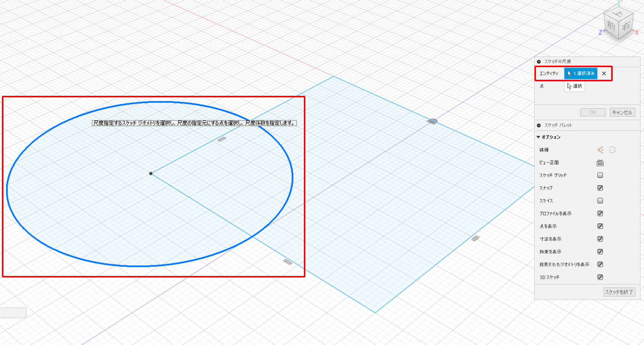Toggle the 点を表示 checkbox
Screen dimensions: 644x345
pos(600,226)
